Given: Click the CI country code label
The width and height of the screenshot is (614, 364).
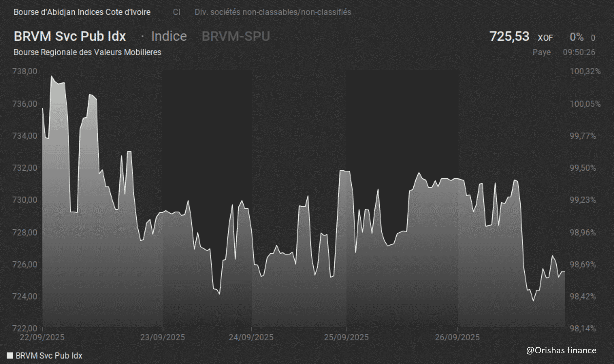Looking at the screenshot, I should pyautogui.click(x=176, y=12).
